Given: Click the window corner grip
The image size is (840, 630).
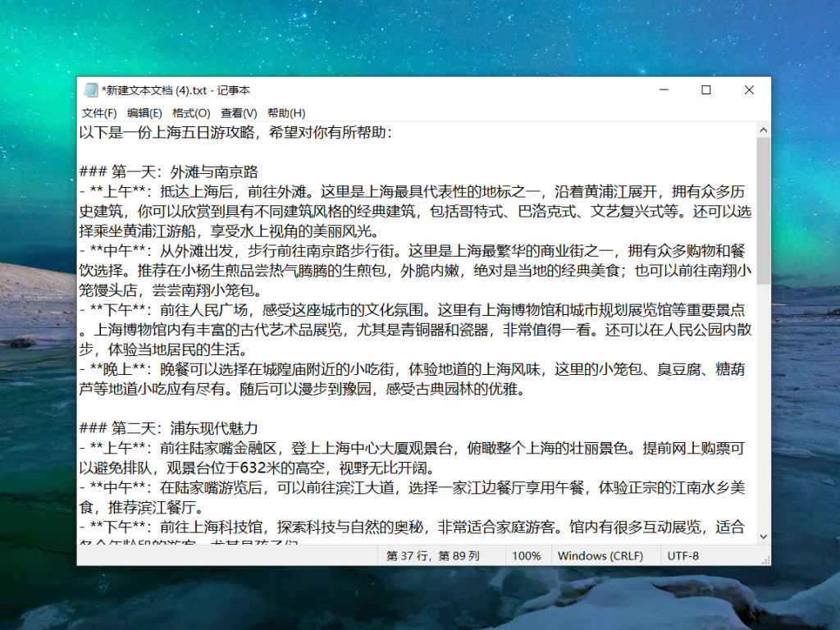Looking at the screenshot, I should pyautogui.click(x=766, y=560).
